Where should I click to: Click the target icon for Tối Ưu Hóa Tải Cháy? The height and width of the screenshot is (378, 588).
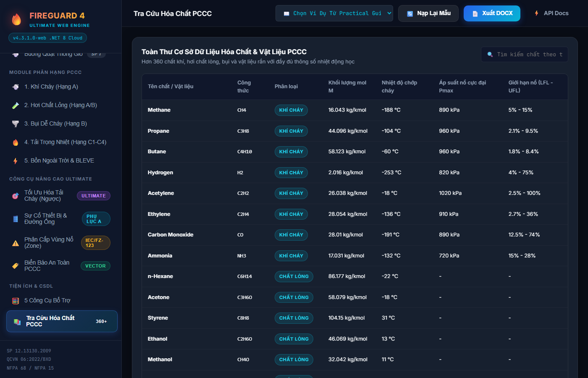tap(16, 196)
